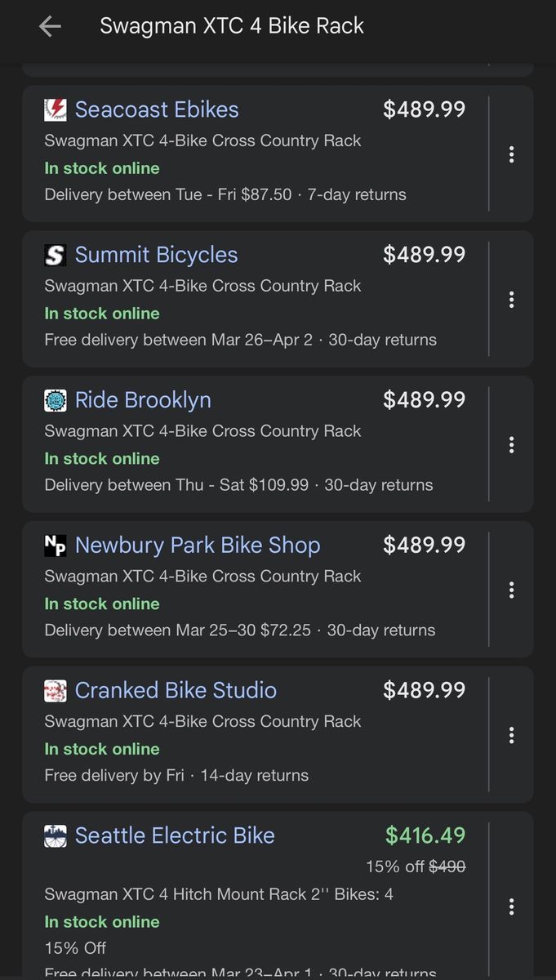The image size is (556, 980).
Task: Open more options for Ride Brooklyn listing
Action: (511, 445)
